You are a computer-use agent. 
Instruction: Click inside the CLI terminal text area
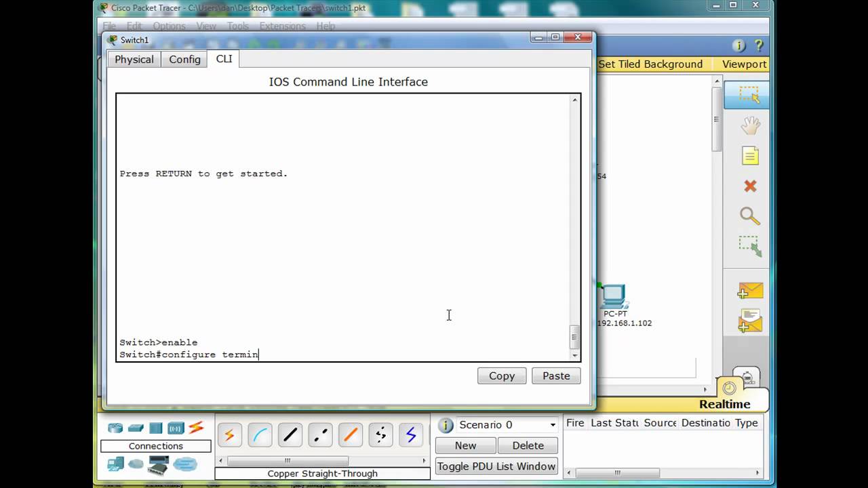[x=342, y=227]
